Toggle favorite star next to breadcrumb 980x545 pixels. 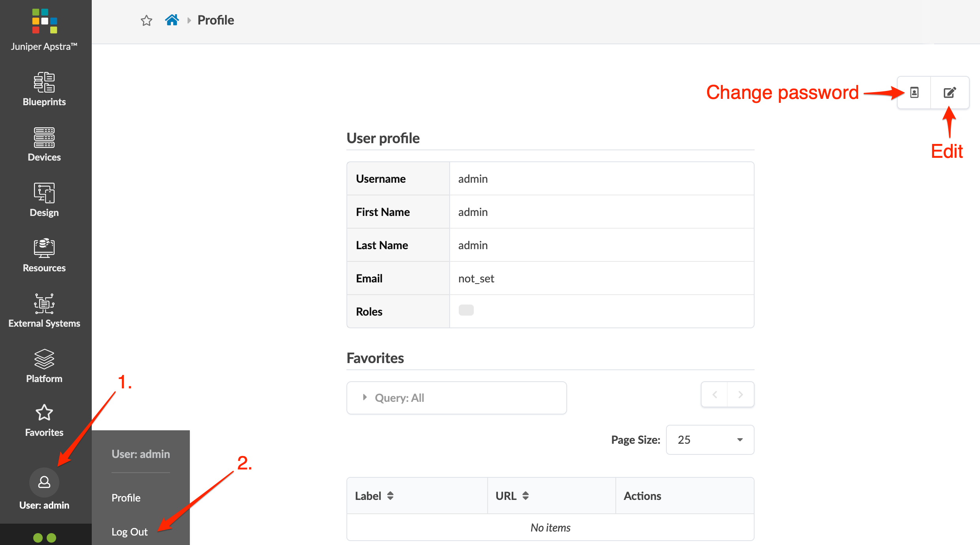(x=146, y=20)
